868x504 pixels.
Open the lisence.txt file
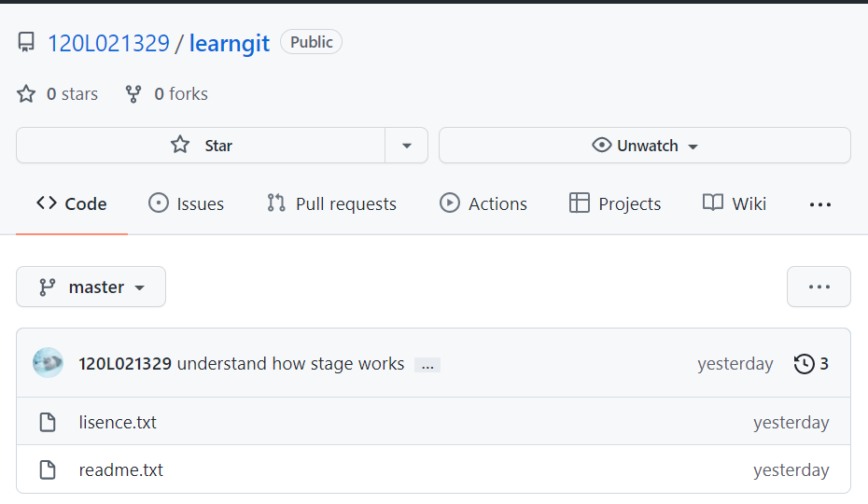(118, 423)
